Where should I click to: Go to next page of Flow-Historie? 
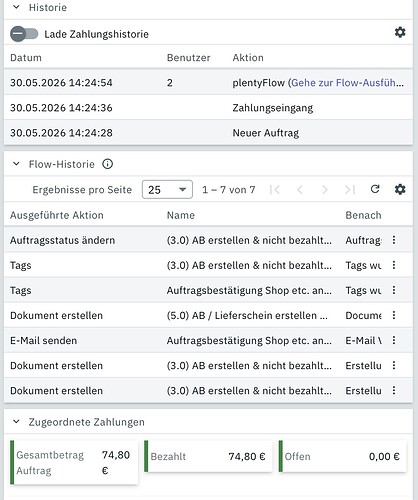click(x=325, y=190)
